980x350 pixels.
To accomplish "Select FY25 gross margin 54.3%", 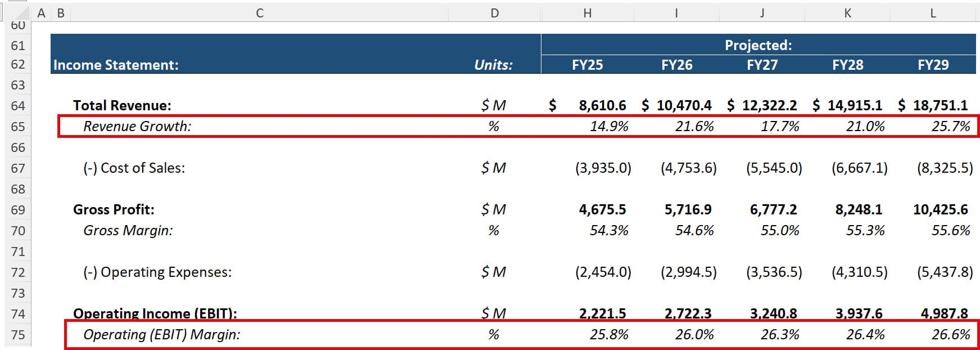I will point(608,230).
